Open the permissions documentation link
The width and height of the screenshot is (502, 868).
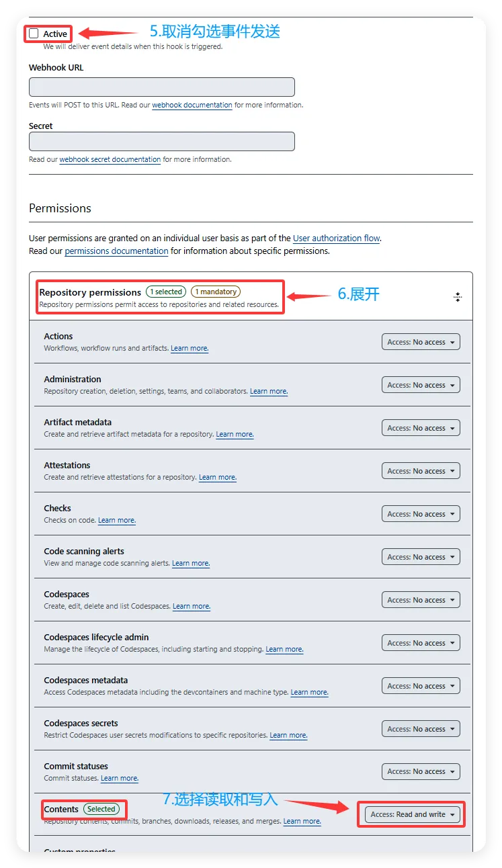pyautogui.click(x=116, y=251)
